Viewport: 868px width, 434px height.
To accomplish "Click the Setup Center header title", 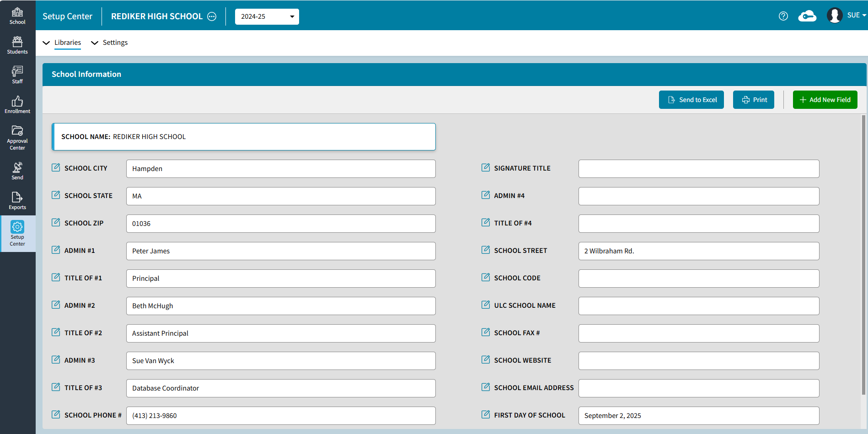I will (67, 16).
